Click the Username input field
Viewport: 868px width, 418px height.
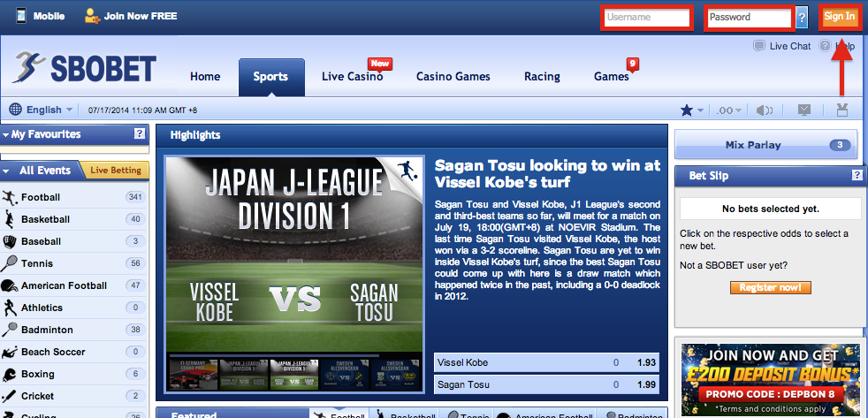645,17
